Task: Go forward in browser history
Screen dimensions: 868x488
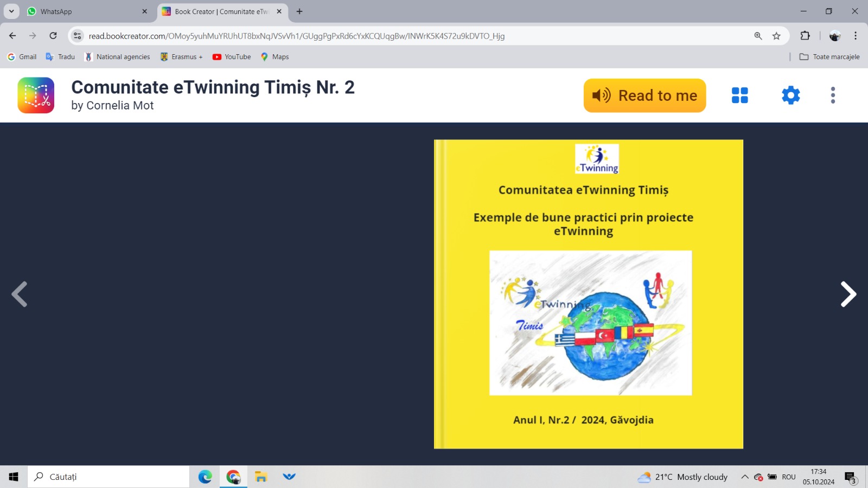Action: [33, 36]
